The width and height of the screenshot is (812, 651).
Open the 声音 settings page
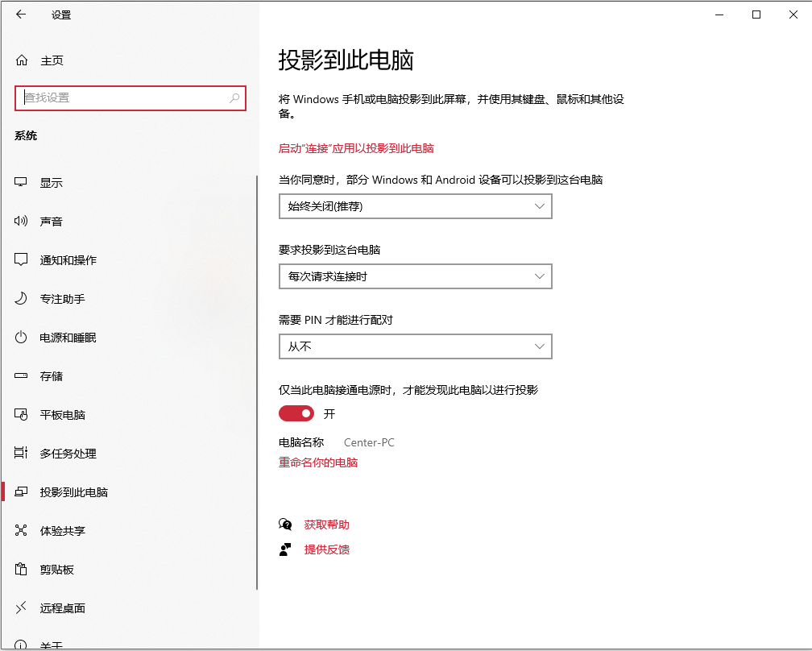(52, 222)
